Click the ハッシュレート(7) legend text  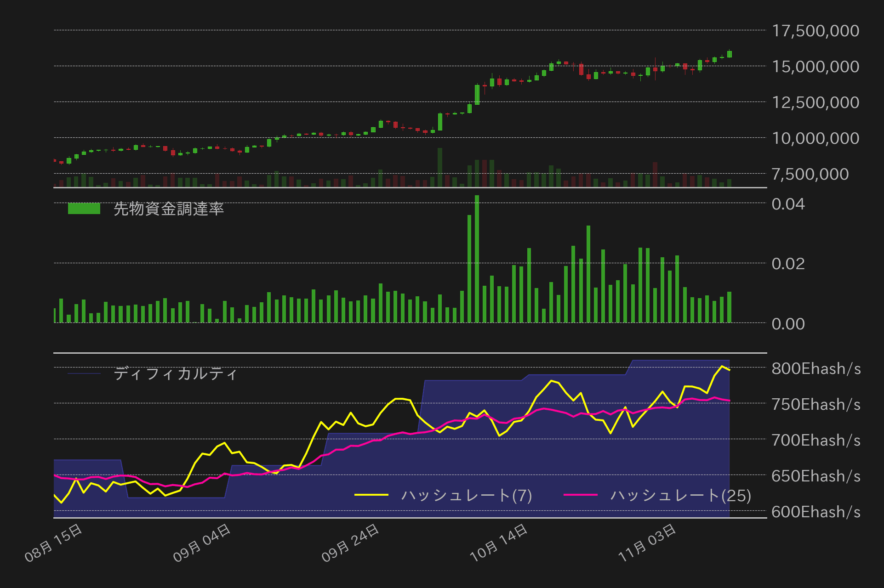(x=466, y=495)
